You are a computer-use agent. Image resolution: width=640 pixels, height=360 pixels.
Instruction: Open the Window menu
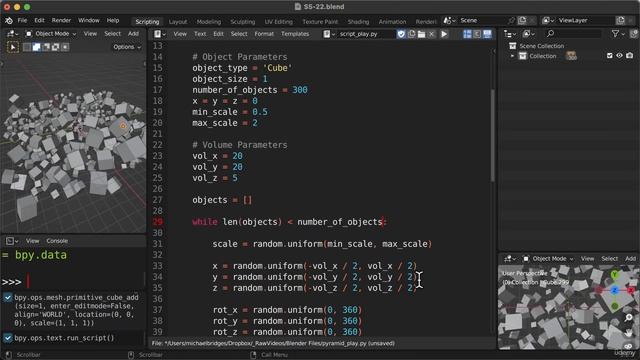[89, 20]
